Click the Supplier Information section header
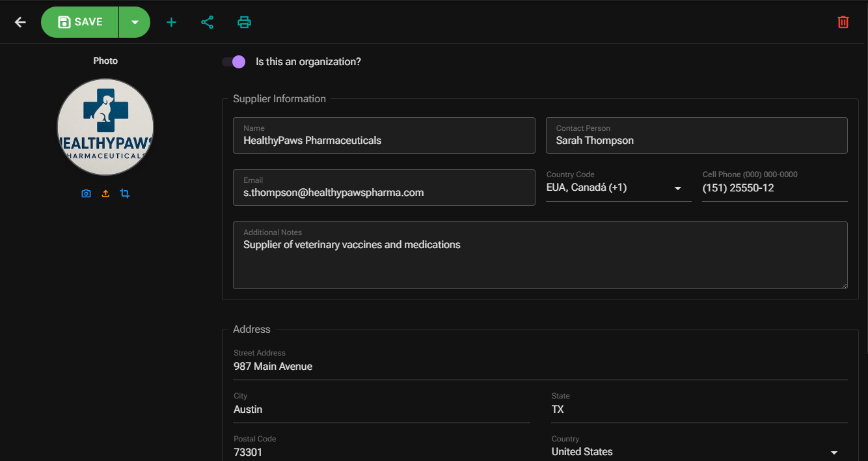 point(279,98)
